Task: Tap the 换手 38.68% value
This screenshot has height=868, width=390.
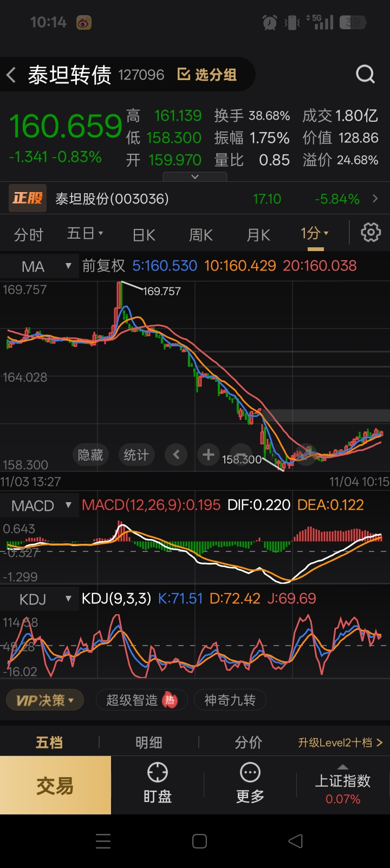Action: click(269, 116)
